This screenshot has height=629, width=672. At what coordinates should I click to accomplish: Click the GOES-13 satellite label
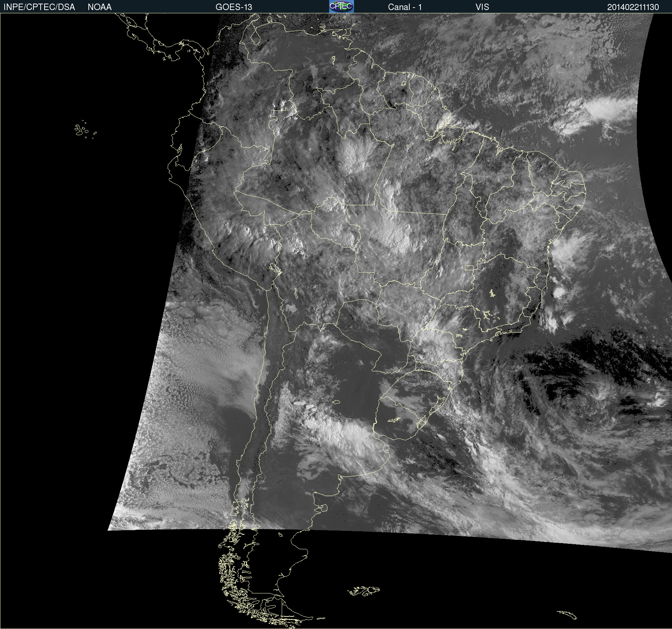(x=234, y=7)
